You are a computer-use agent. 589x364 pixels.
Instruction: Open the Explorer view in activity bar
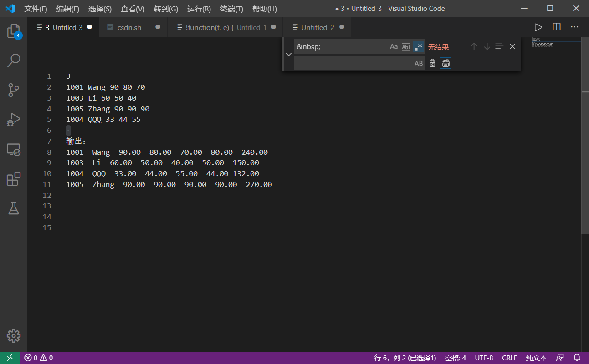click(14, 31)
